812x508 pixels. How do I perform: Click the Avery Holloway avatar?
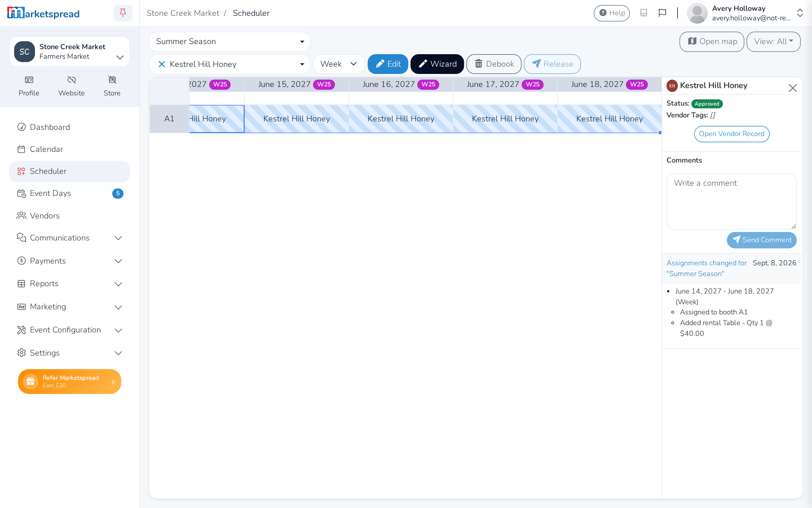coord(697,13)
